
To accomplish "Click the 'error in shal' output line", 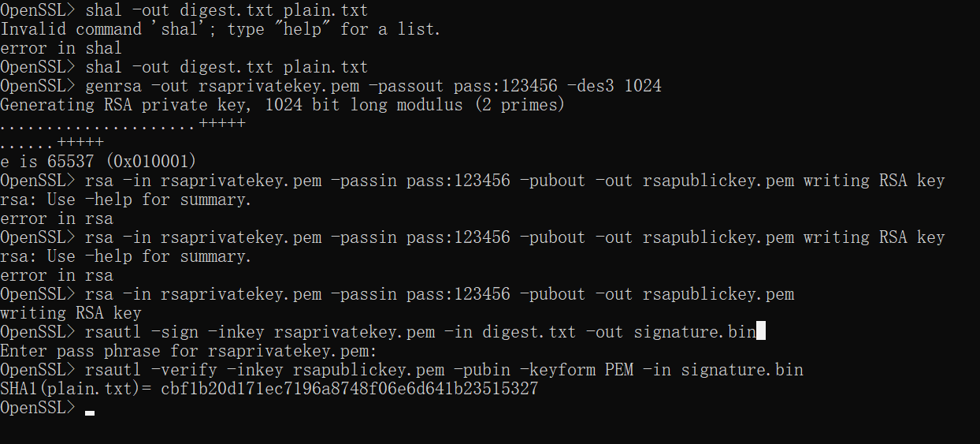I will pos(61,49).
